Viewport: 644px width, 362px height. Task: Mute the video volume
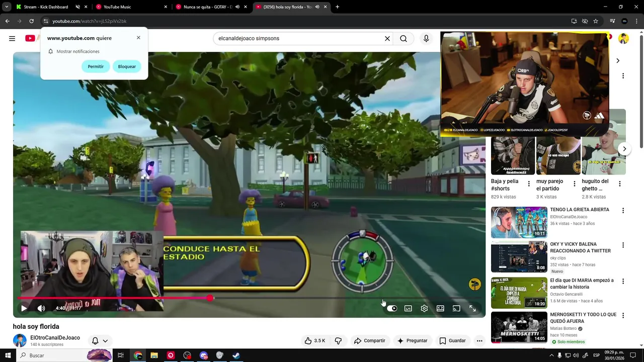click(x=41, y=308)
